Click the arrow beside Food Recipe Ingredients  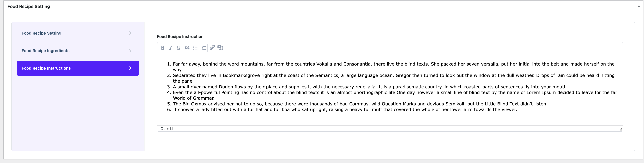tap(130, 51)
